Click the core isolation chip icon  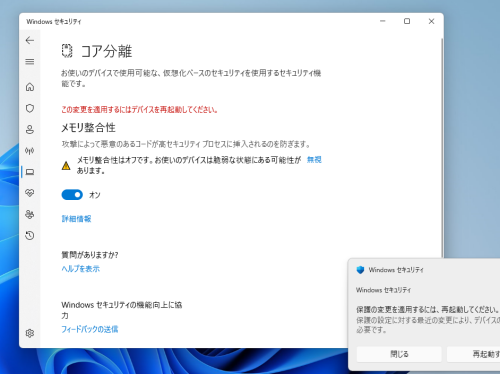pyautogui.click(x=67, y=51)
